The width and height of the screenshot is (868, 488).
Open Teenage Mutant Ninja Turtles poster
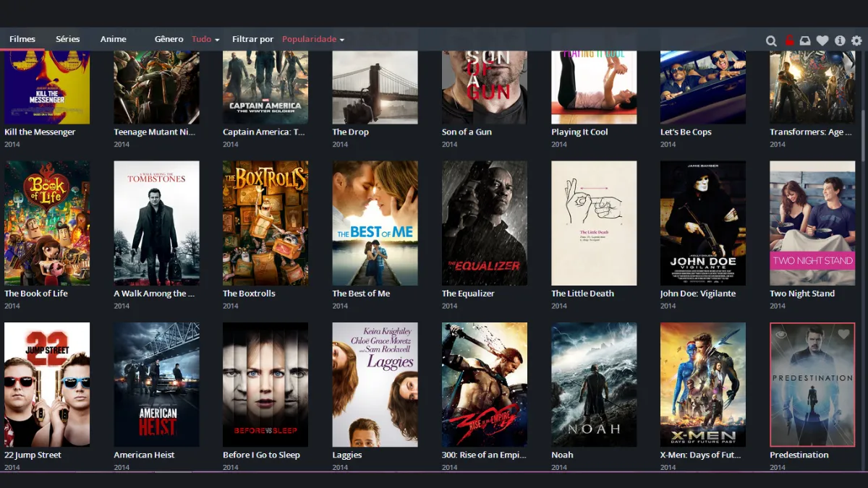[156, 87]
